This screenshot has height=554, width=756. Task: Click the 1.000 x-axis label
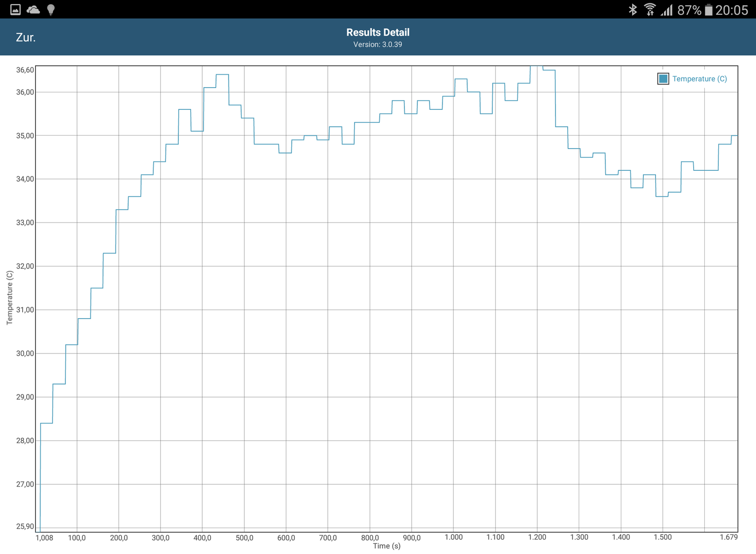pos(454,537)
